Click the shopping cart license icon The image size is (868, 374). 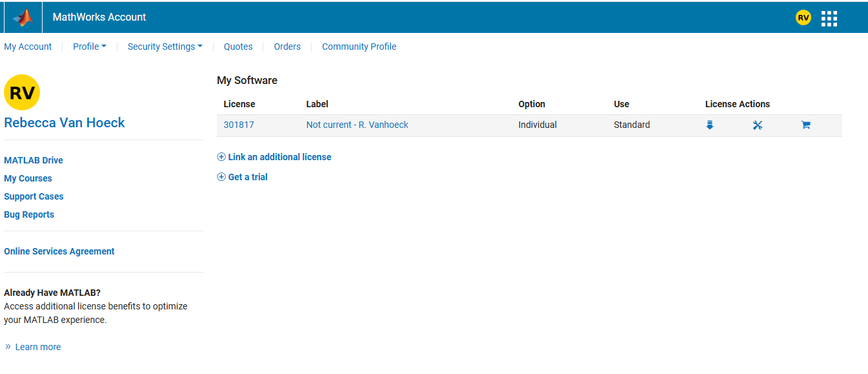point(805,125)
